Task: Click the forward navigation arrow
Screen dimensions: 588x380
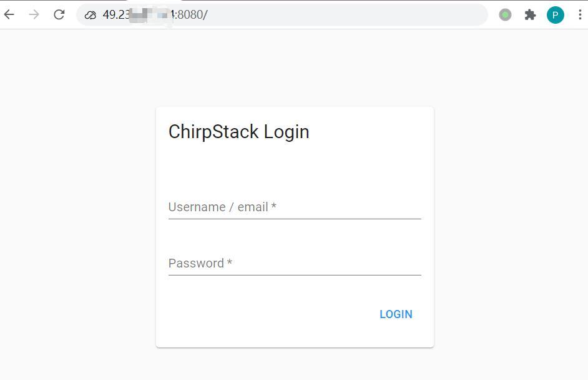Action: 33,14
